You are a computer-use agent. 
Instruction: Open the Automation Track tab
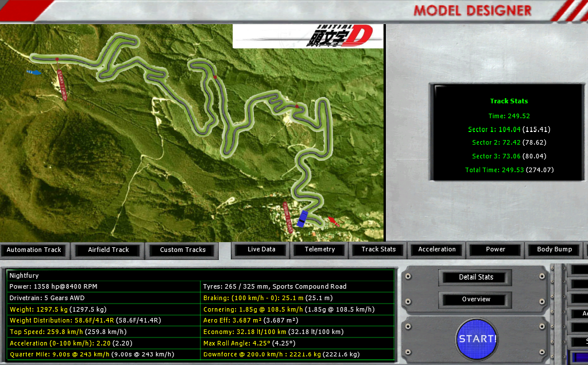click(x=34, y=250)
